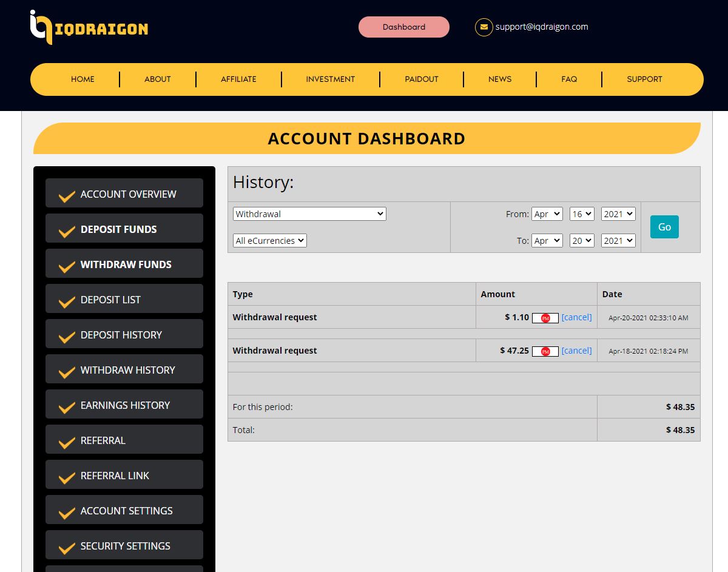Select FAQ from the top navigation
The image size is (728, 572).
569,79
